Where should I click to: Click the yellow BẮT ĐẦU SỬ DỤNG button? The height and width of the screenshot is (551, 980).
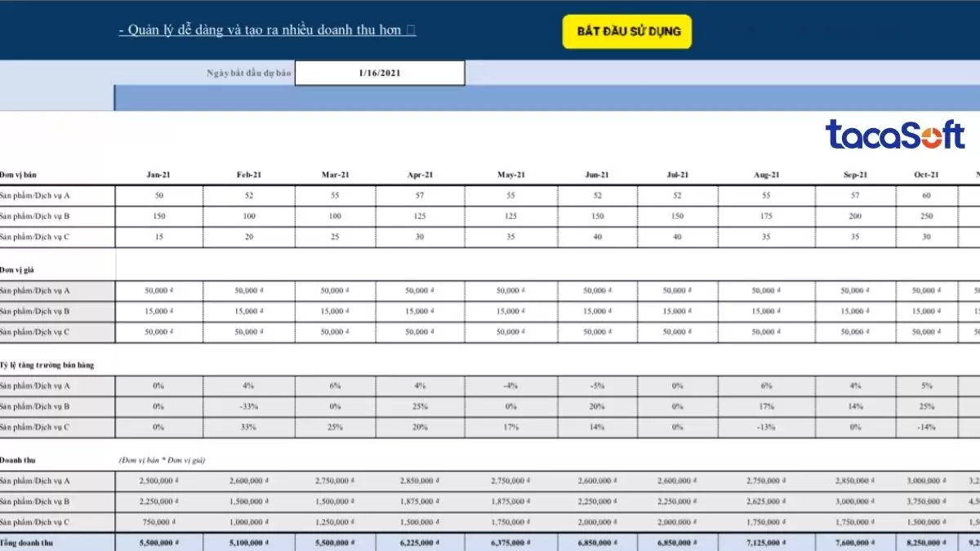click(626, 32)
